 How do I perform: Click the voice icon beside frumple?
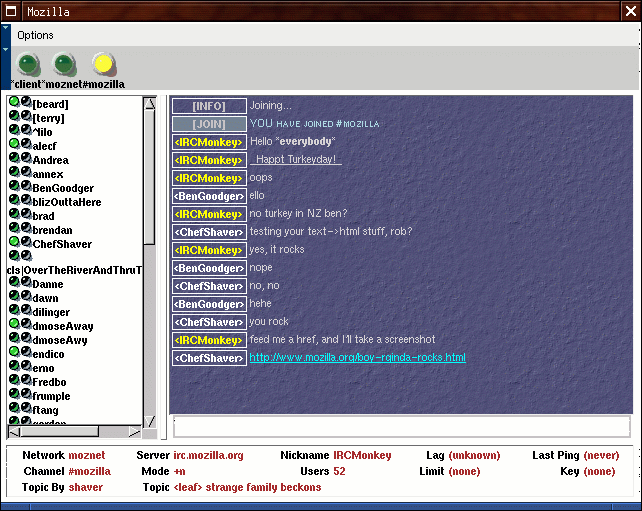26,393
